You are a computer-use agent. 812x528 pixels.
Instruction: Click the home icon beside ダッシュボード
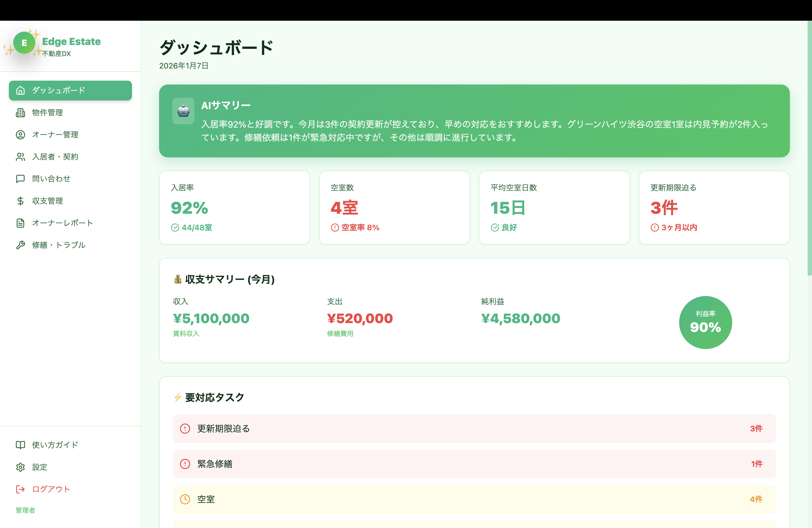[20, 90]
